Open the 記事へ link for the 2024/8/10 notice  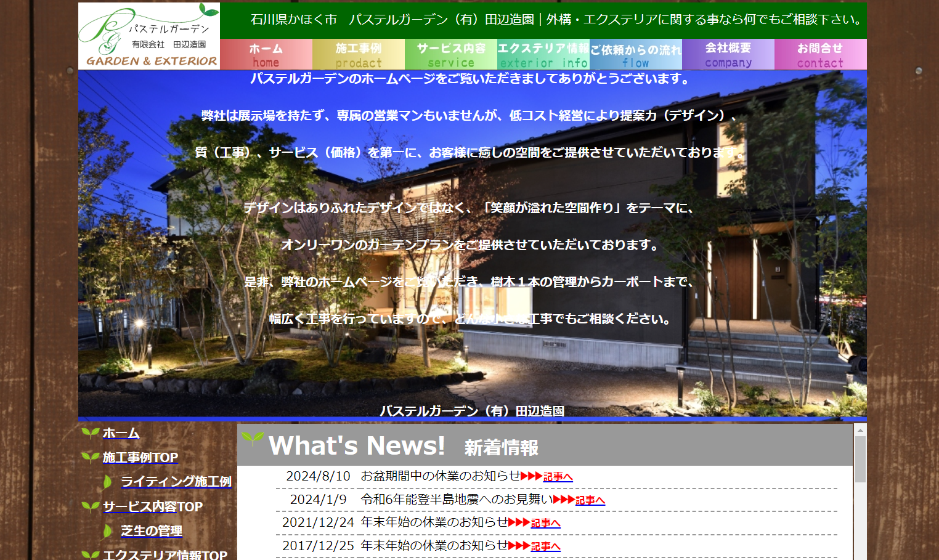click(x=556, y=476)
